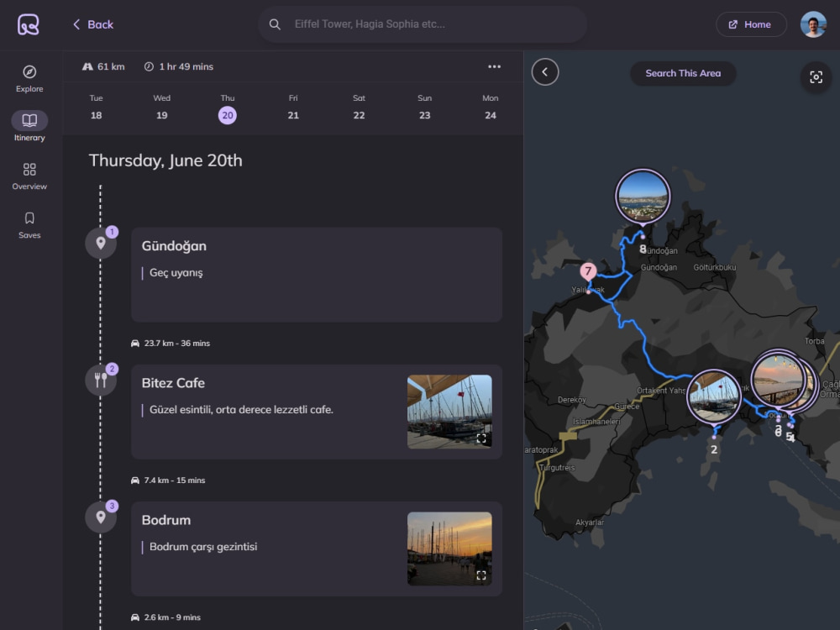This screenshot has width=840, height=630.
Task: Click the 7.4 km - 15 mins text
Action: (175, 480)
